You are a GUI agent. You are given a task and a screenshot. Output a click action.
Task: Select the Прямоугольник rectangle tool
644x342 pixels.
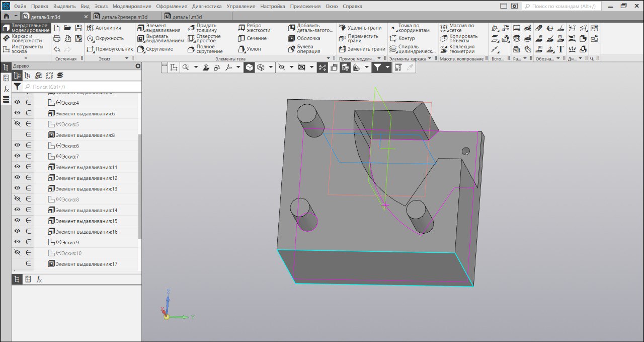(110, 49)
